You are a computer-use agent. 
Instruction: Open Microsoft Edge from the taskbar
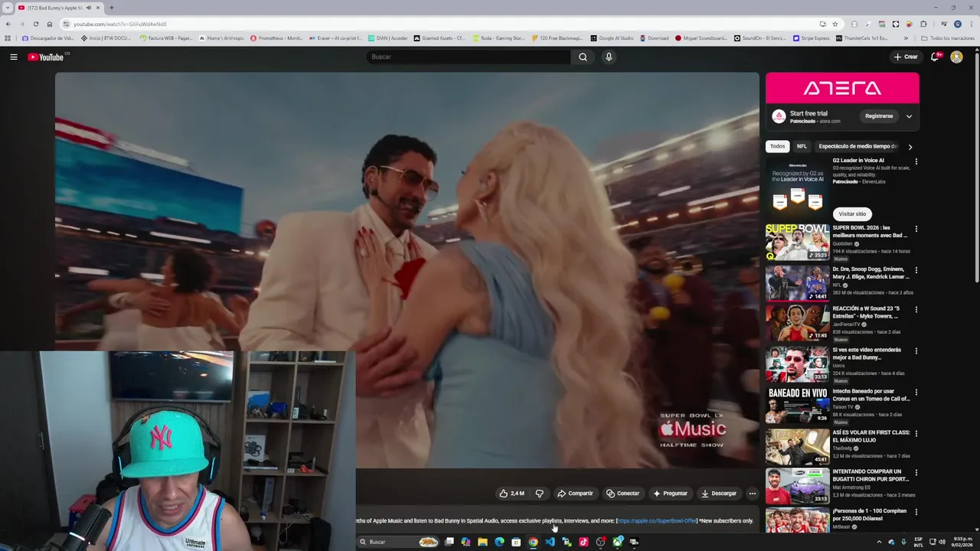coord(499,542)
